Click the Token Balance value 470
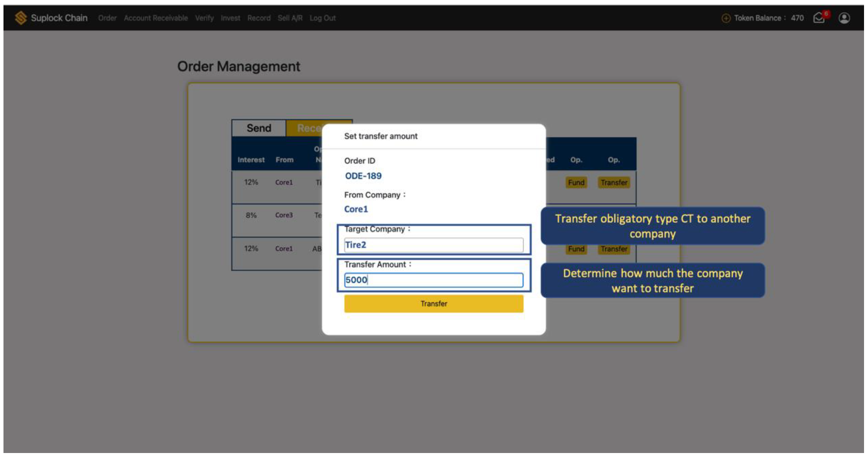This screenshot has height=456, width=868. tap(797, 18)
